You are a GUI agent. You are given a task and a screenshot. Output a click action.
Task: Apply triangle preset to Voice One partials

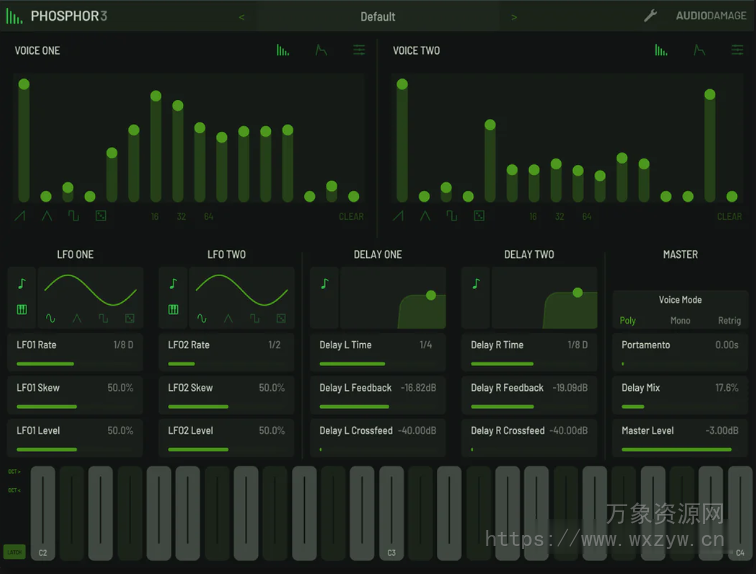(47, 216)
